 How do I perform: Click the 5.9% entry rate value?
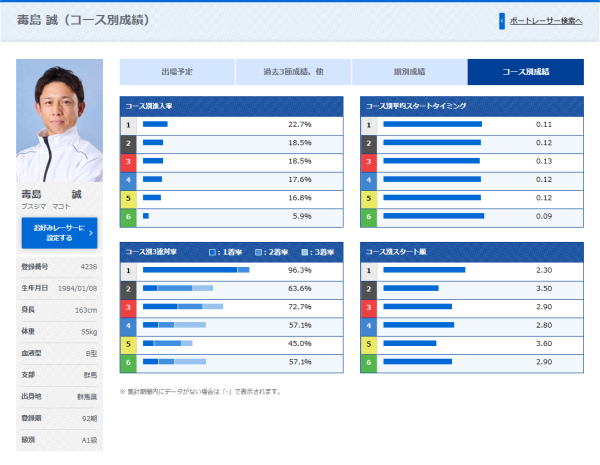[x=302, y=216]
